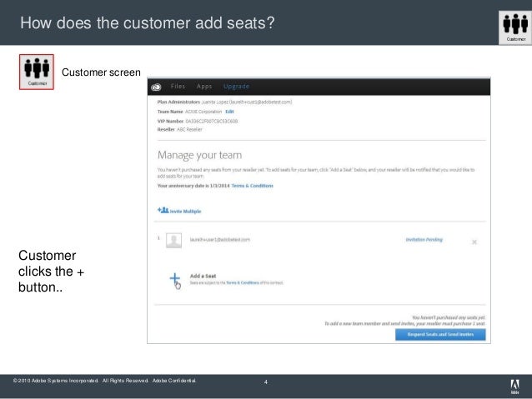
Task: Select the invited user's email address
Action: [220, 240]
